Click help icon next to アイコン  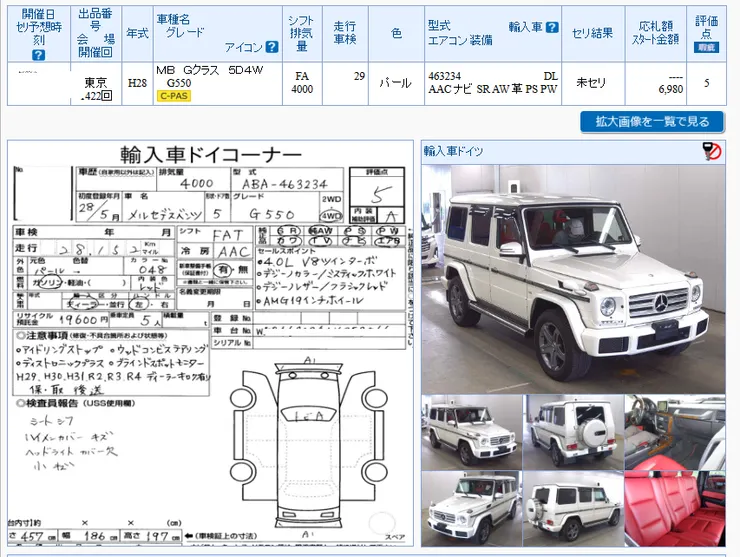(x=272, y=47)
